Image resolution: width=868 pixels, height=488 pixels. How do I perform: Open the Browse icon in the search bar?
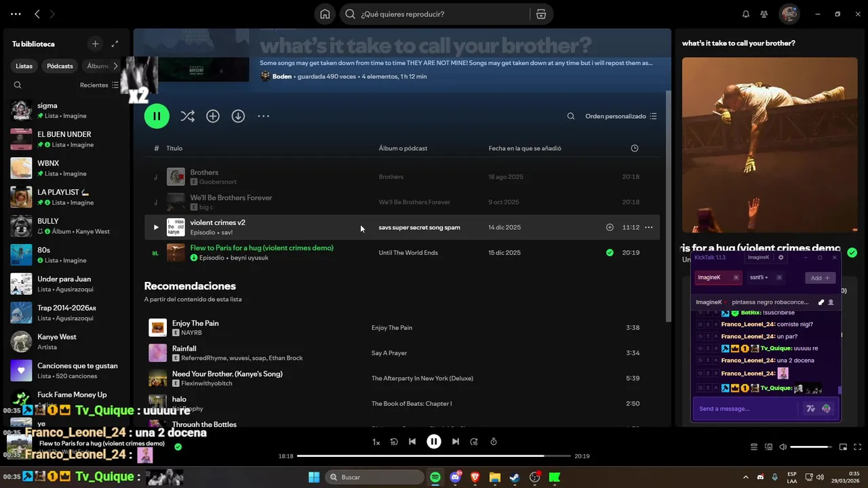pyautogui.click(x=540, y=14)
